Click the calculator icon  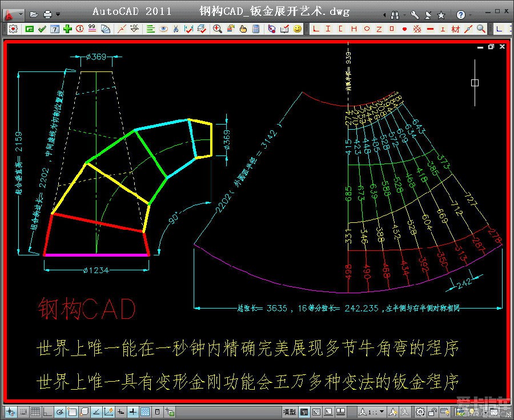pos(256,29)
